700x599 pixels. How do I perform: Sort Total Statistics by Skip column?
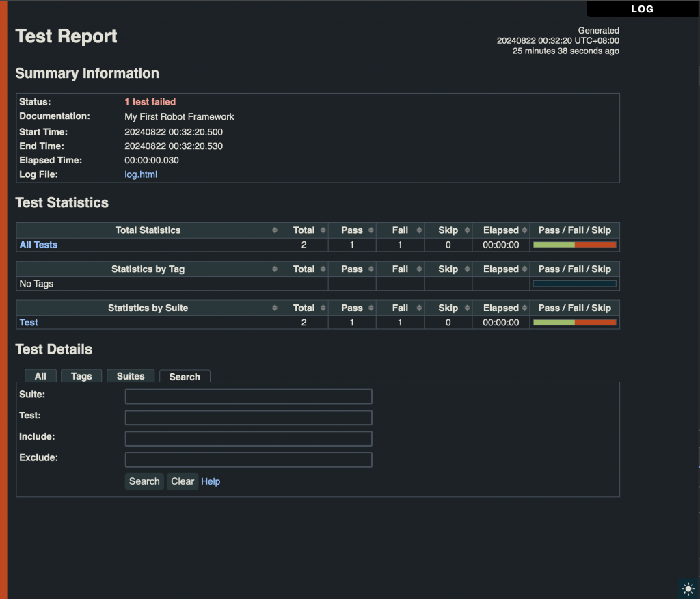coord(448,230)
